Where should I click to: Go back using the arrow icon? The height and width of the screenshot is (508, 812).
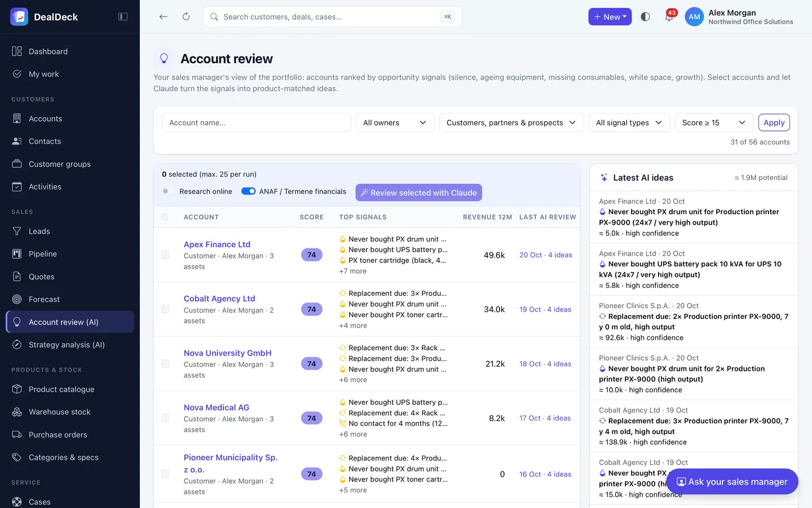[x=164, y=17]
